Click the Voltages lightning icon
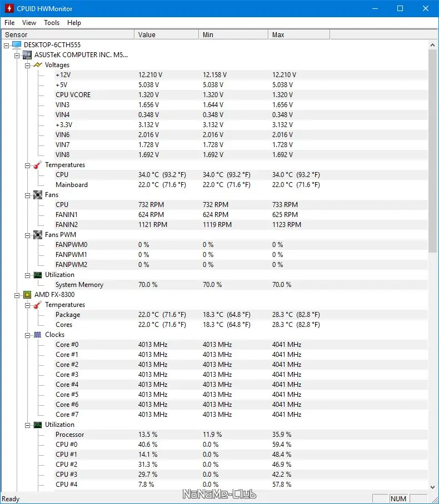Viewport: 439px width, 504px height. pyautogui.click(x=38, y=65)
